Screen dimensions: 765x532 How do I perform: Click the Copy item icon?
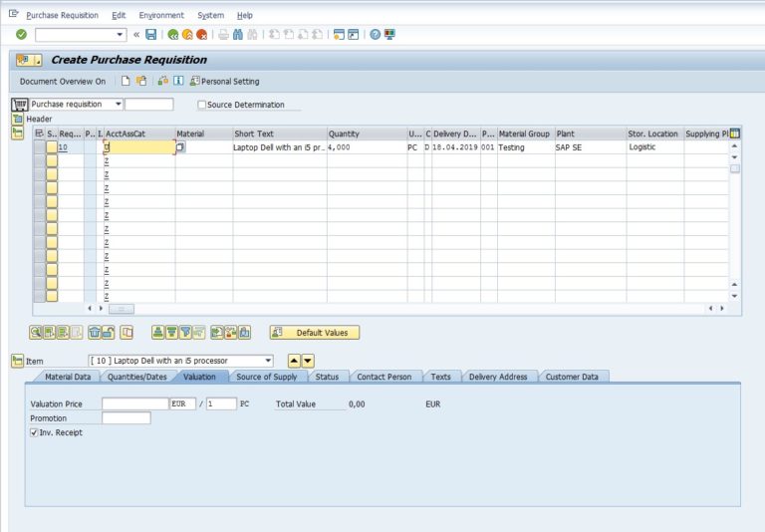click(127, 333)
